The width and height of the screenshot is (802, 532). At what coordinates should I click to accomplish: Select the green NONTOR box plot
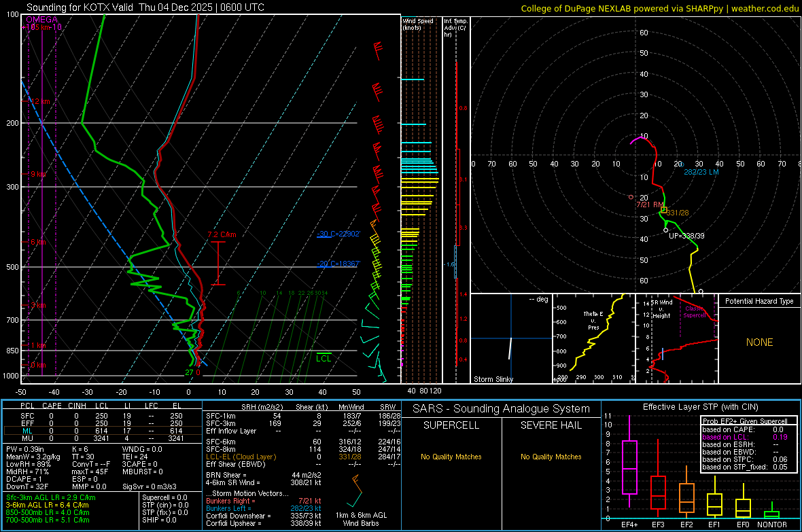[x=772, y=512]
